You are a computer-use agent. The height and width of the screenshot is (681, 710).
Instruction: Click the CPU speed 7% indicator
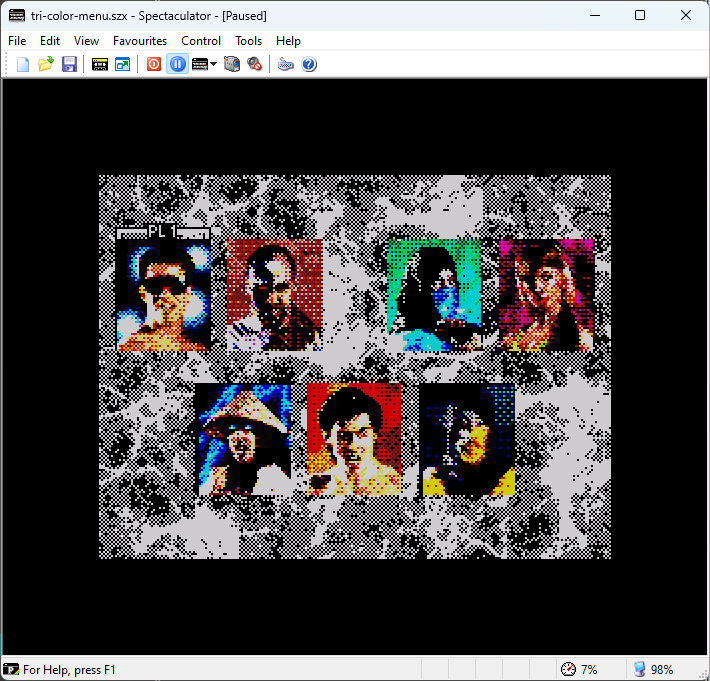579,669
